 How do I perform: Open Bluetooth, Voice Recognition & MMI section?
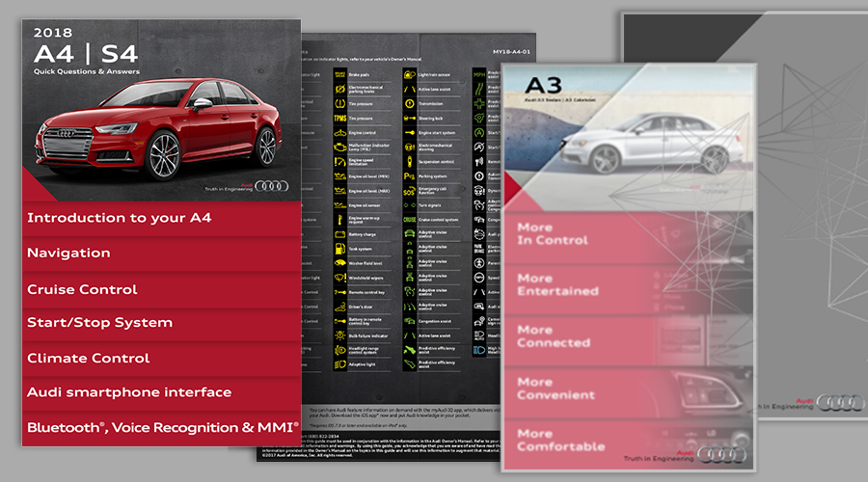[161, 426]
